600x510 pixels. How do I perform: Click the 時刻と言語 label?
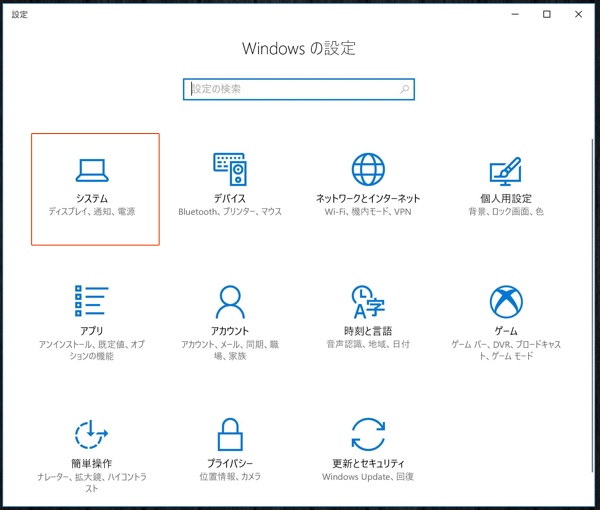click(x=368, y=331)
